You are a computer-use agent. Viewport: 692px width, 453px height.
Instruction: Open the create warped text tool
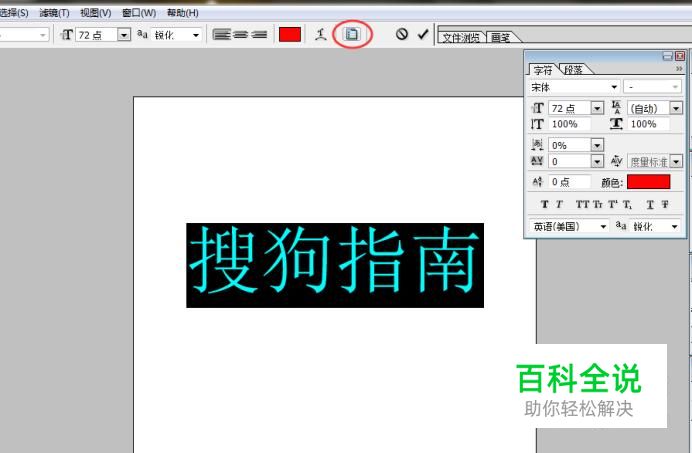(321, 34)
